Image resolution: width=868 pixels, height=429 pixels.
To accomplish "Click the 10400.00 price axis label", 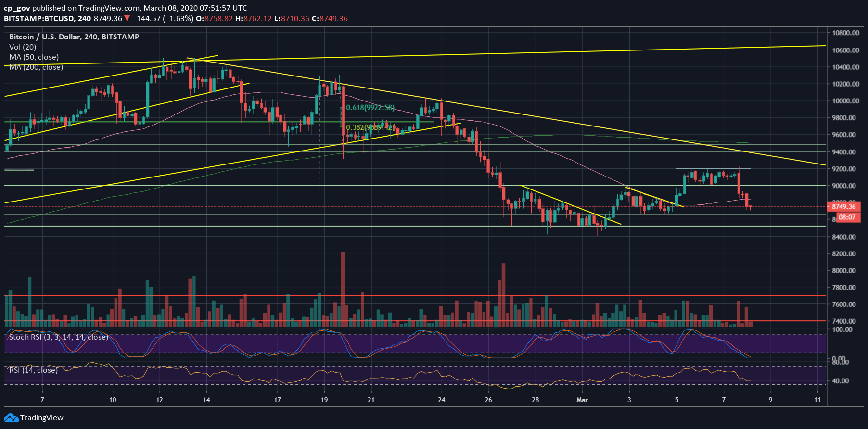I will click(845, 67).
